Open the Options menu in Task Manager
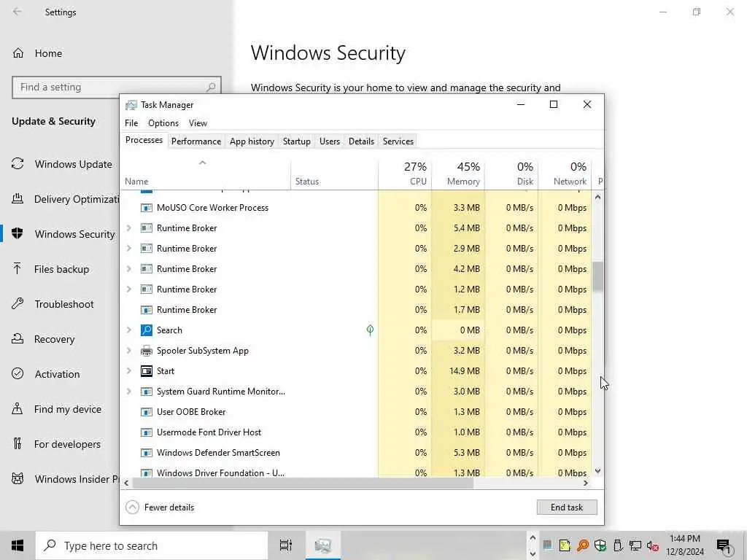The image size is (747, 560). pyautogui.click(x=163, y=122)
